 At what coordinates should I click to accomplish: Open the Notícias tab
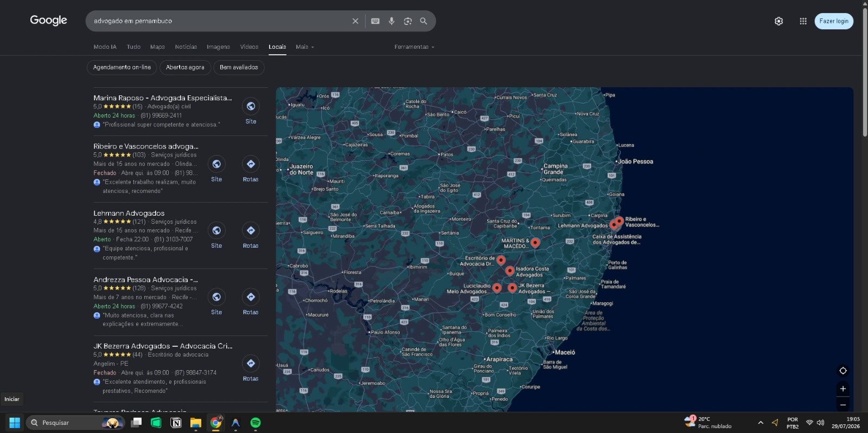click(186, 47)
